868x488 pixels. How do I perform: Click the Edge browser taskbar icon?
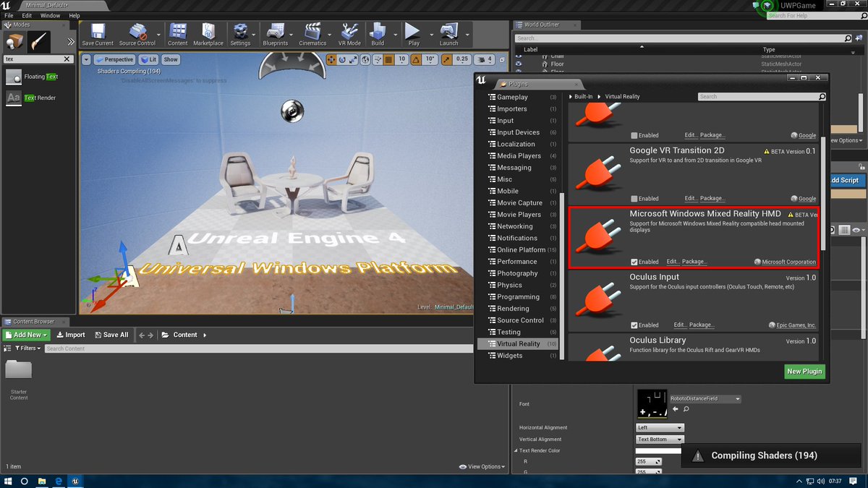click(x=59, y=481)
